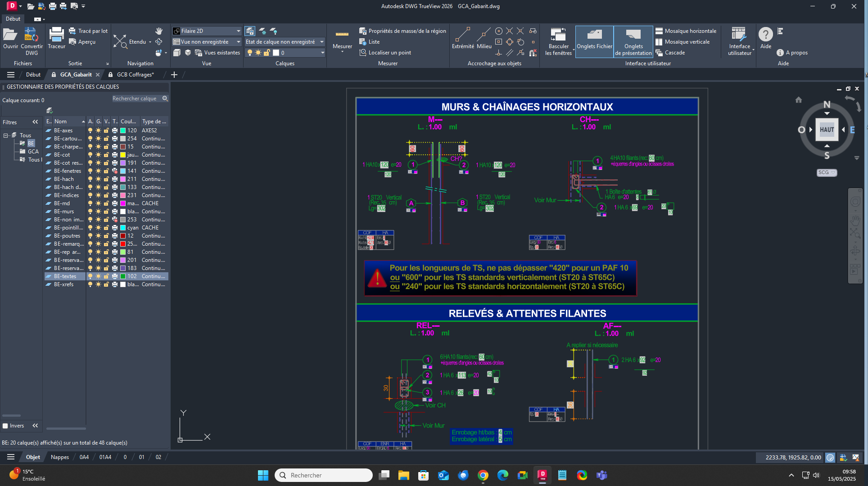Switch to the Début file tab
The width and height of the screenshot is (868, 486).
click(33, 75)
